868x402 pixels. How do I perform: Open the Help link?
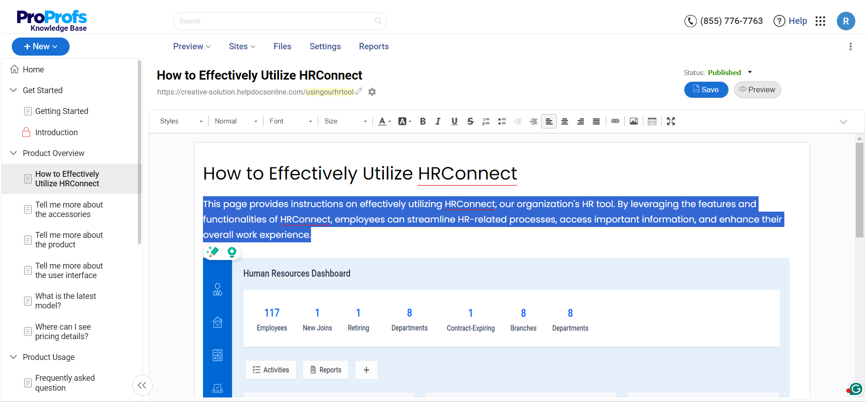coord(790,21)
